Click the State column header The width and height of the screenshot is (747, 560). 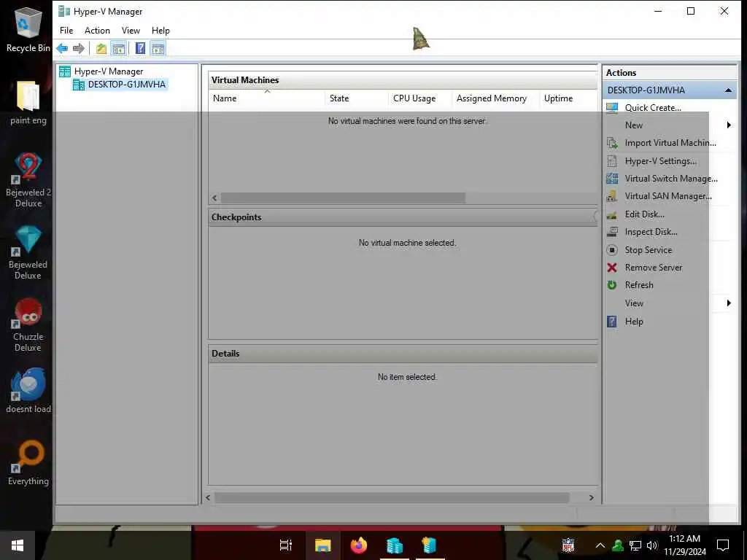pos(357,98)
